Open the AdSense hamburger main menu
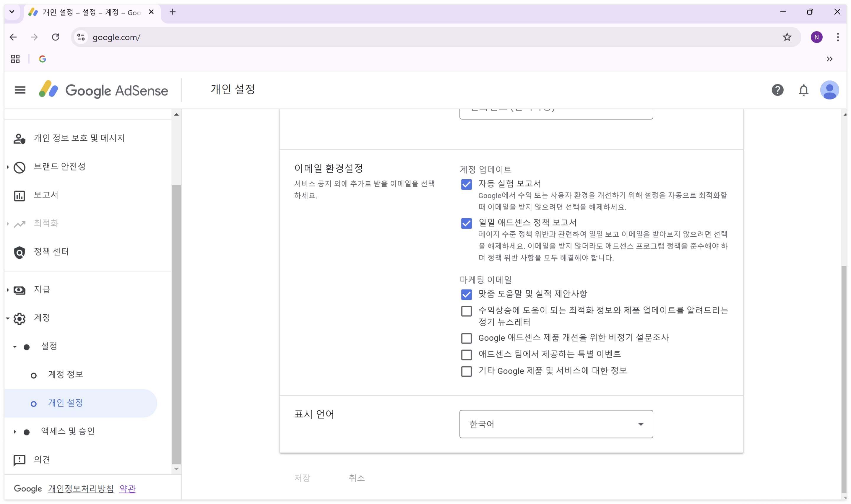The width and height of the screenshot is (851, 504). click(x=20, y=90)
